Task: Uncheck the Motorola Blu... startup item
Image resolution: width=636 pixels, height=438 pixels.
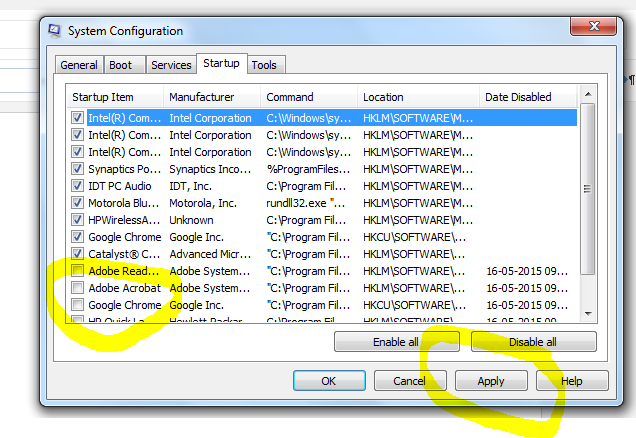Action: (x=77, y=203)
